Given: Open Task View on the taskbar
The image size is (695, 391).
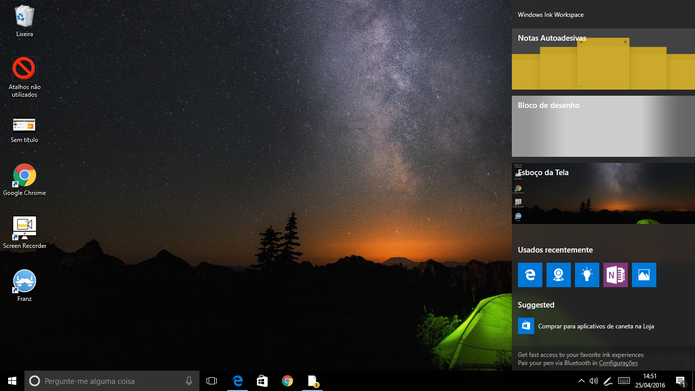Looking at the screenshot, I should click(211, 381).
